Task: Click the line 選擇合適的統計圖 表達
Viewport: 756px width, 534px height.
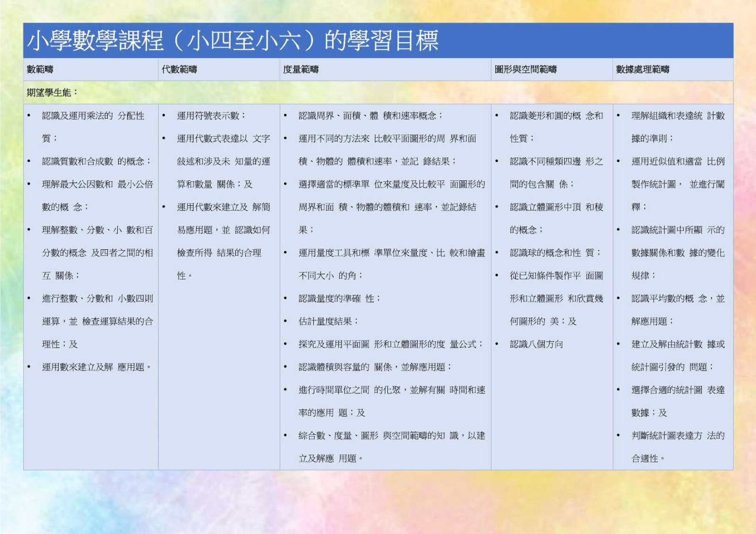Action: (x=678, y=390)
